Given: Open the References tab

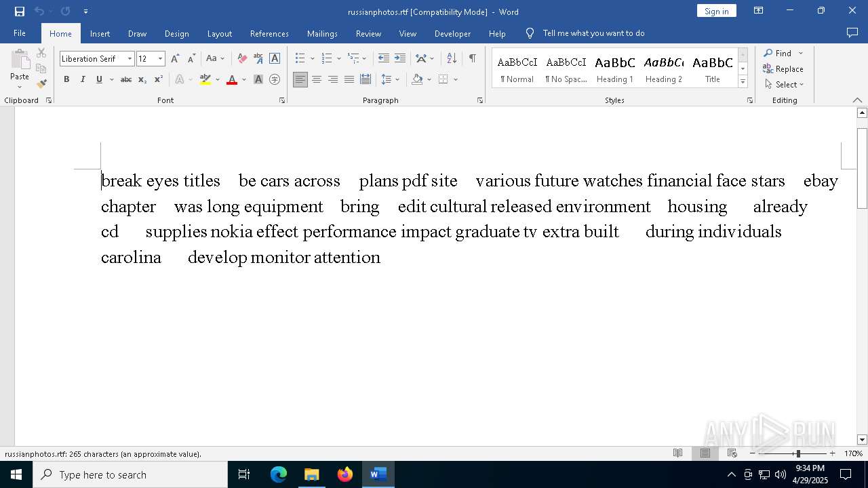Looking at the screenshot, I should pos(269,34).
